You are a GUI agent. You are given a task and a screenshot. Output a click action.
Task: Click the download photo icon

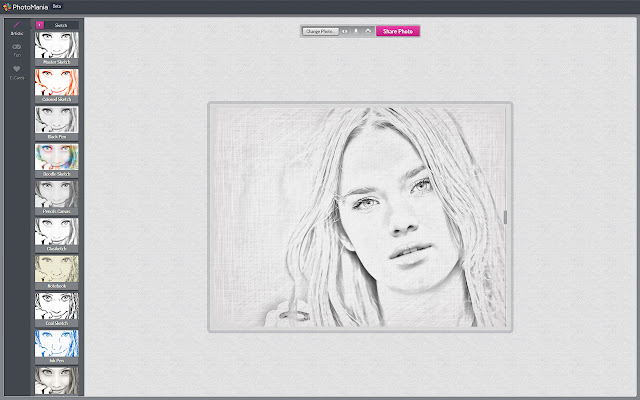357,31
